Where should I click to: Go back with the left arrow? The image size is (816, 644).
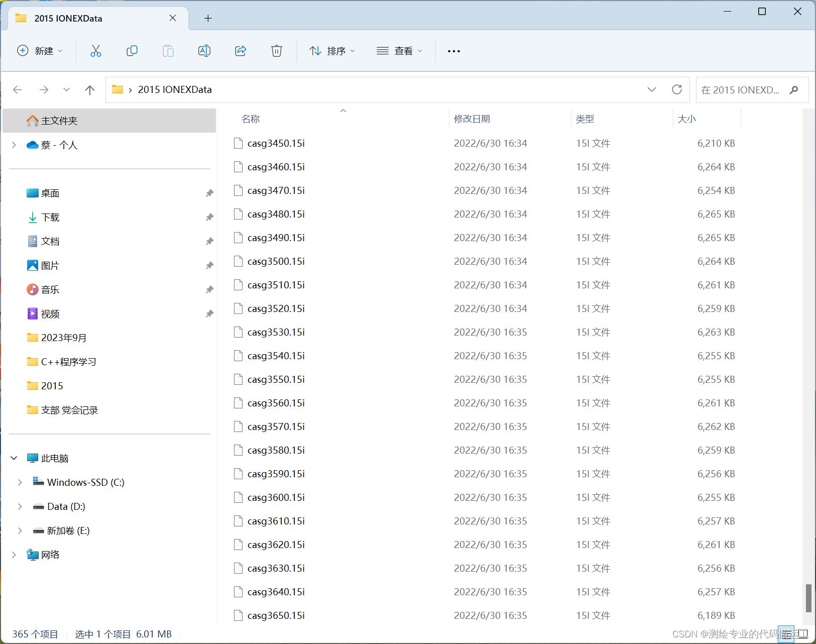coord(18,89)
